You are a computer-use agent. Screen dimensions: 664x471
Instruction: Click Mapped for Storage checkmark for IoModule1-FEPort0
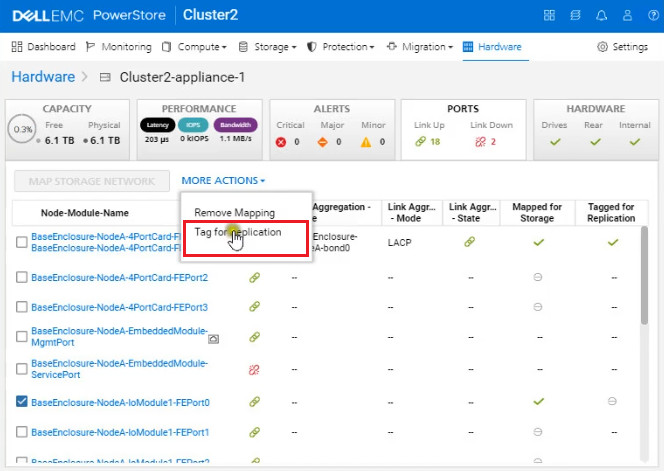pyautogui.click(x=539, y=401)
